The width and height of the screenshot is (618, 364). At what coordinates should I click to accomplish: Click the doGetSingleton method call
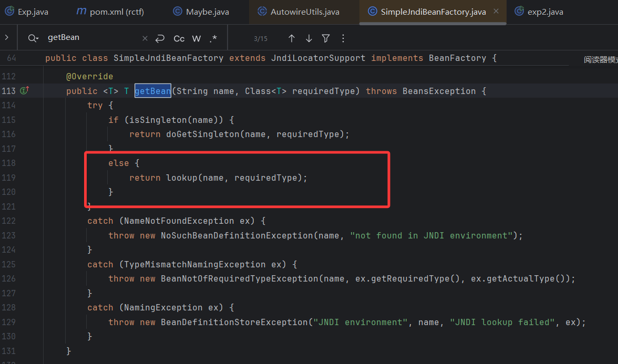(x=203, y=134)
